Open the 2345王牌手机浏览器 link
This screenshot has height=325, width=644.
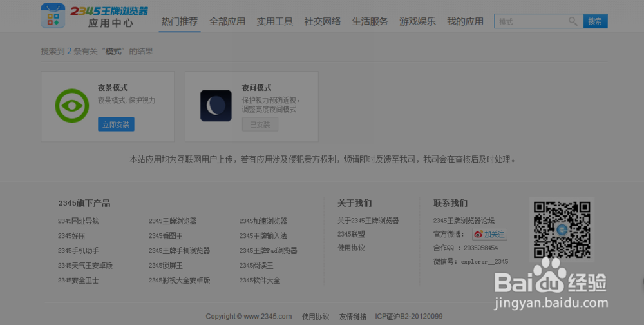[180, 251]
